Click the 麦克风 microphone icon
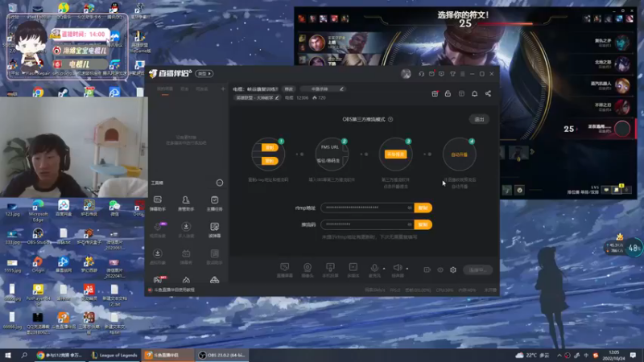 pos(374,268)
